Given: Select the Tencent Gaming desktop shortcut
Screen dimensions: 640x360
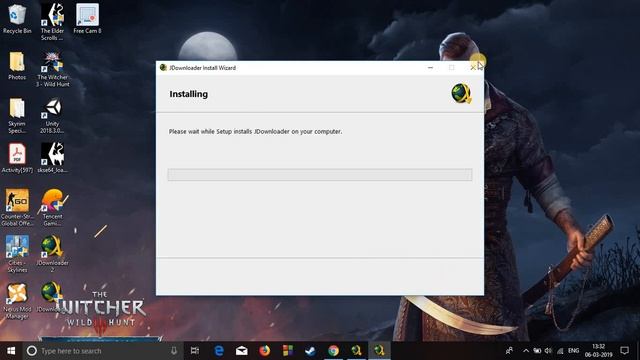Looking at the screenshot, I should click(x=53, y=207).
